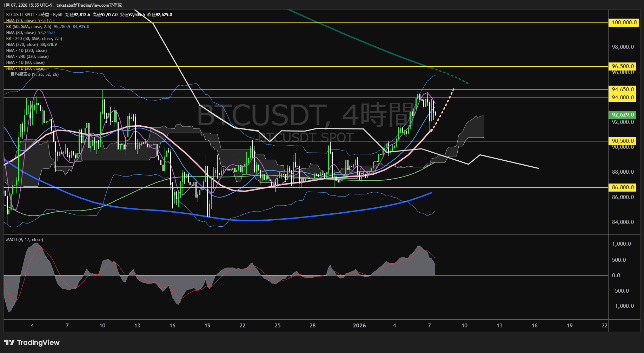The image size is (644, 353).
Task: Click the chart creation timestamp header text
Action: (x=63, y=5)
